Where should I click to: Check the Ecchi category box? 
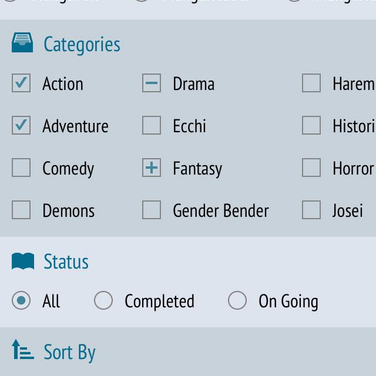(x=151, y=125)
